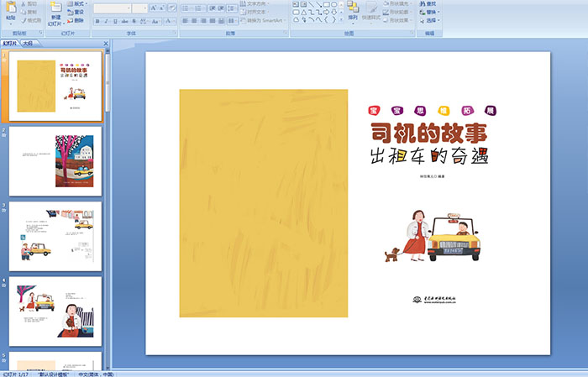The height and width of the screenshot is (377, 588).
Task: Select slide 3 thumbnail in the pane
Action: [55, 237]
